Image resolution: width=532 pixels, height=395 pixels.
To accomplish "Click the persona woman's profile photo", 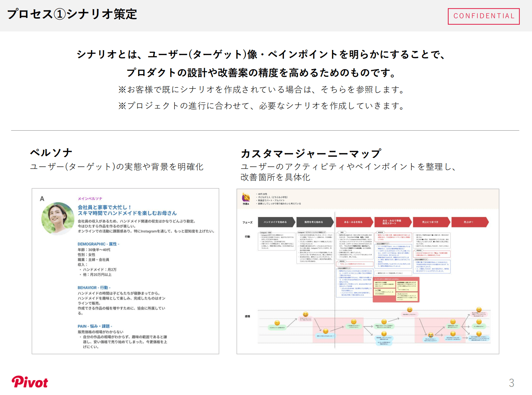I will 58,219.
